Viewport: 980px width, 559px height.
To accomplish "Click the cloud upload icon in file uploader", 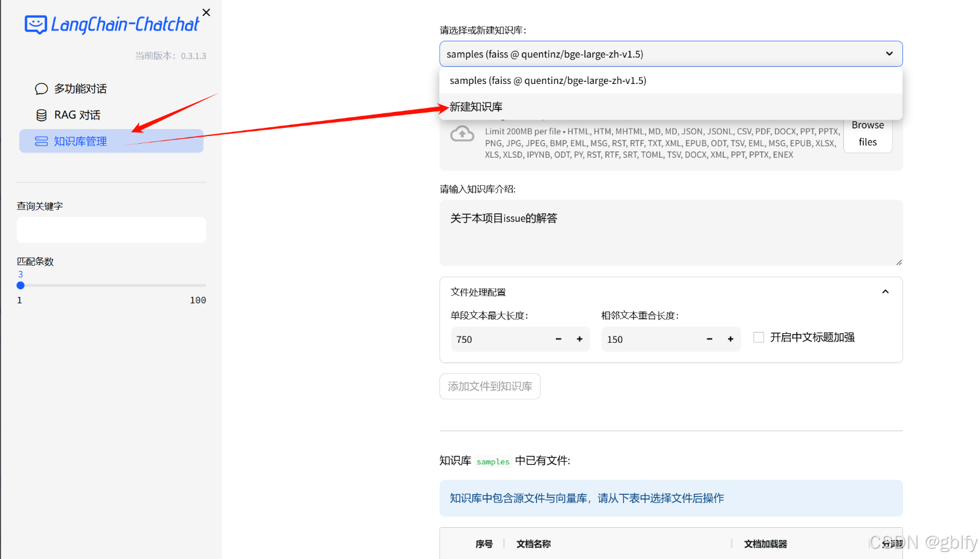I will [x=462, y=134].
